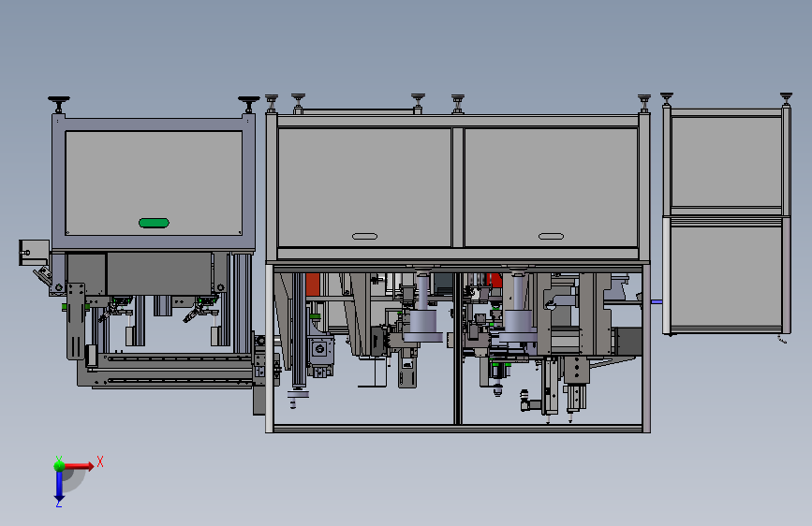
Task: Select the left cabinet's large front panel
Action: (154, 183)
